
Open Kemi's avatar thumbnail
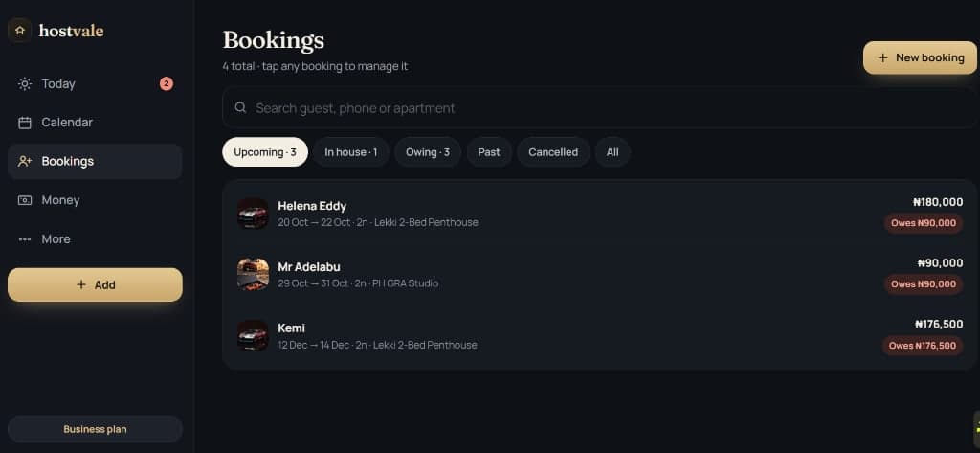[x=253, y=335]
